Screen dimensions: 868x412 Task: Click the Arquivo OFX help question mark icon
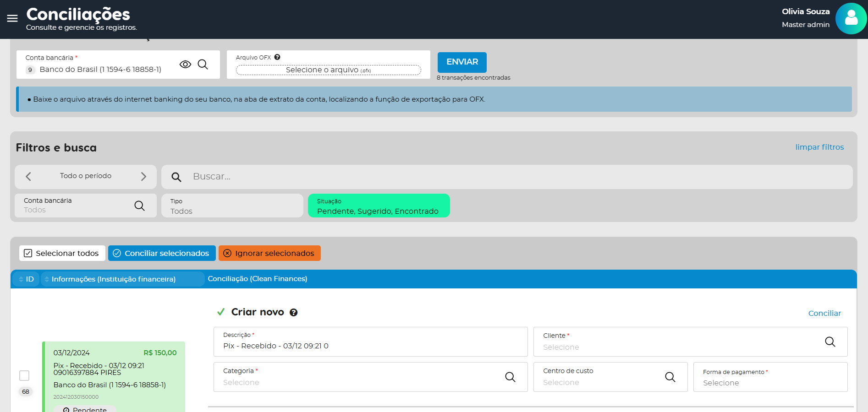277,57
